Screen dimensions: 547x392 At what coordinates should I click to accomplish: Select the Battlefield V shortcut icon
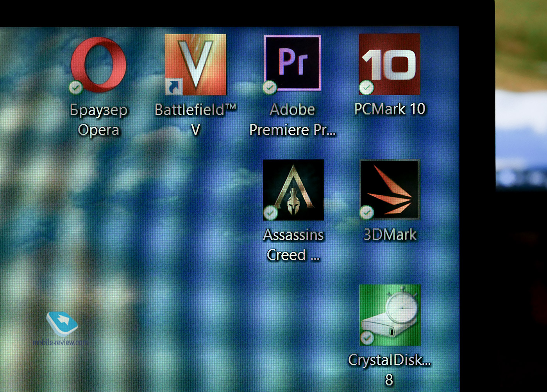(x=195, y=64)
